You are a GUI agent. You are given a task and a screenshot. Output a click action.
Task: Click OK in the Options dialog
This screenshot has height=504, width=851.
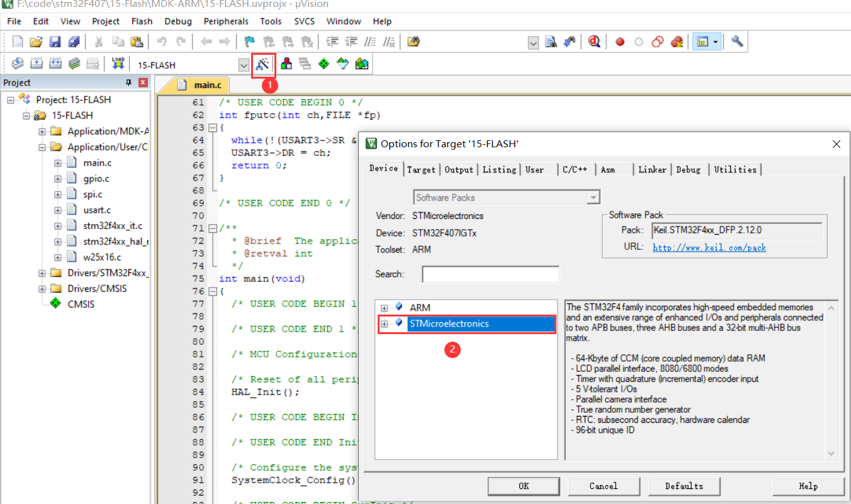click(x=524, y=486)
